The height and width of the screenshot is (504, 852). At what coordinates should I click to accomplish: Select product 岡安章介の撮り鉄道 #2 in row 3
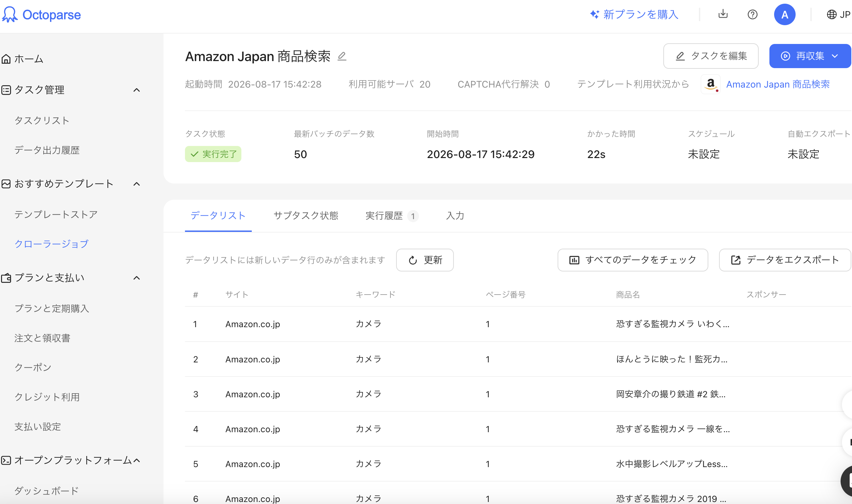[x=671, y=394]
